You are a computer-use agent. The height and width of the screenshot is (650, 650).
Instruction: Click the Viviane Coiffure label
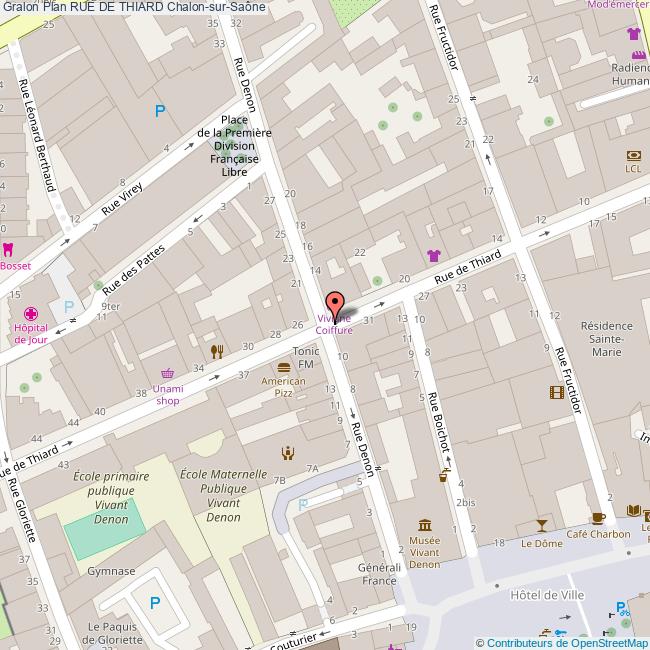tap(334, 324)
